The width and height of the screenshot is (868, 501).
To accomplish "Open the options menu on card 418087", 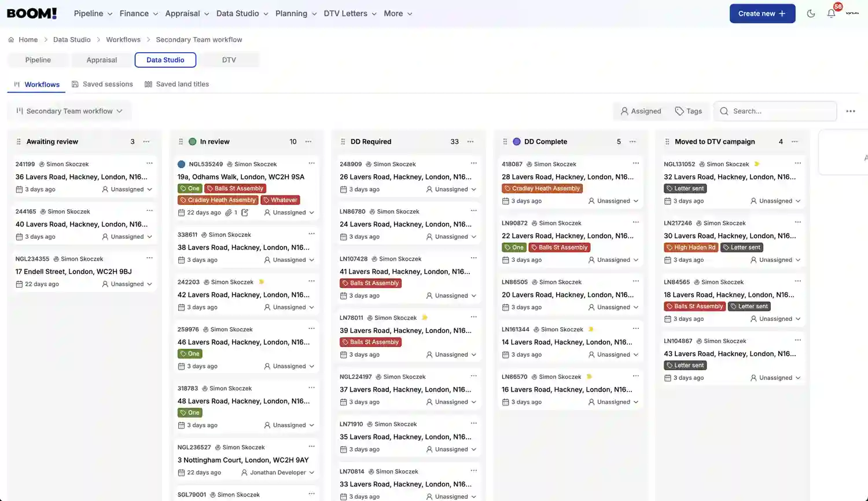I will pos(635,163).
